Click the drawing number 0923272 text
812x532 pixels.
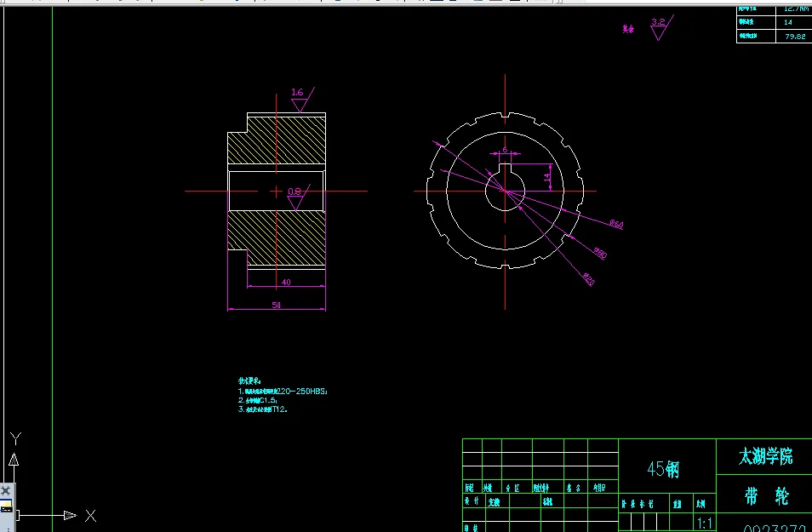(775, 528)
